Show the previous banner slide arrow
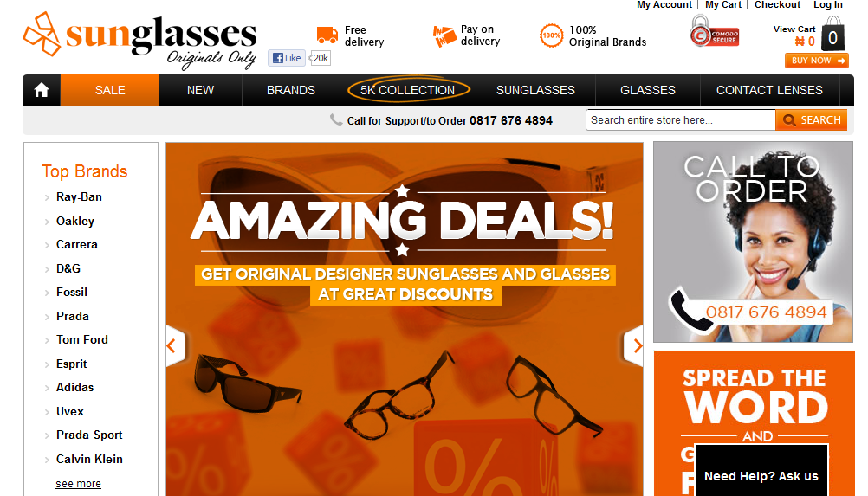Image resolution: width=868 pixels, height=496 pixels. click(175, 346)
